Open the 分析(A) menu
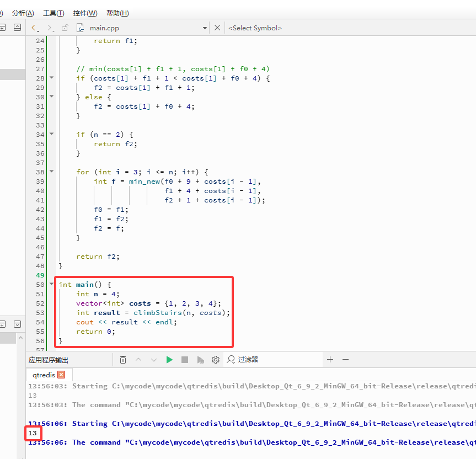The width and height of the screenshot is (476, 459). tap(23, 13)
